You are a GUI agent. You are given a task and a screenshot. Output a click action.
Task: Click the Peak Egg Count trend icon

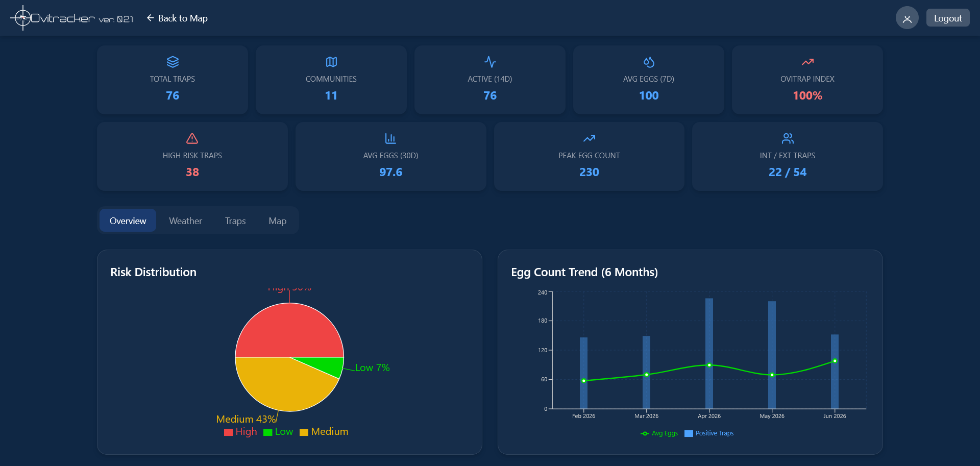pos(589,138)
